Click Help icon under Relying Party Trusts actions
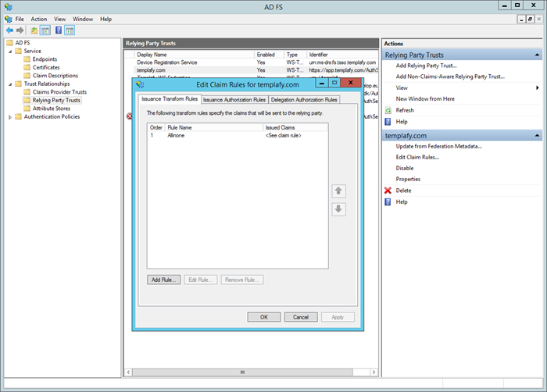The image size is (547, 392). click(x=388, y=121)
